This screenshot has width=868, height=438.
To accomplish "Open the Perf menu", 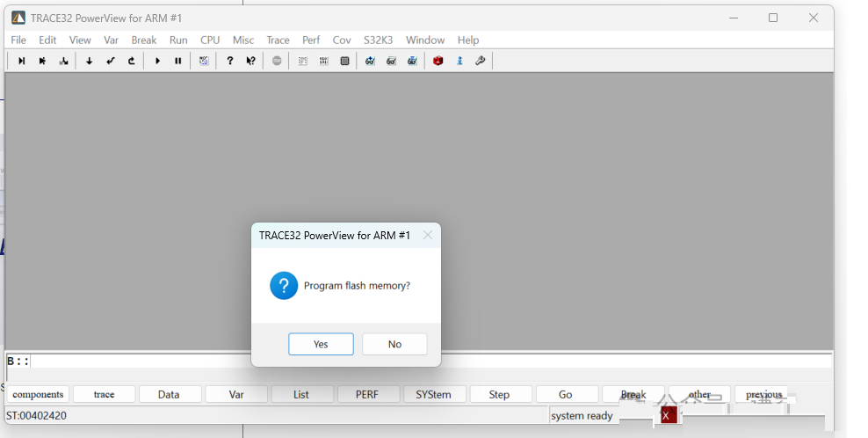I will click(311, 40).
